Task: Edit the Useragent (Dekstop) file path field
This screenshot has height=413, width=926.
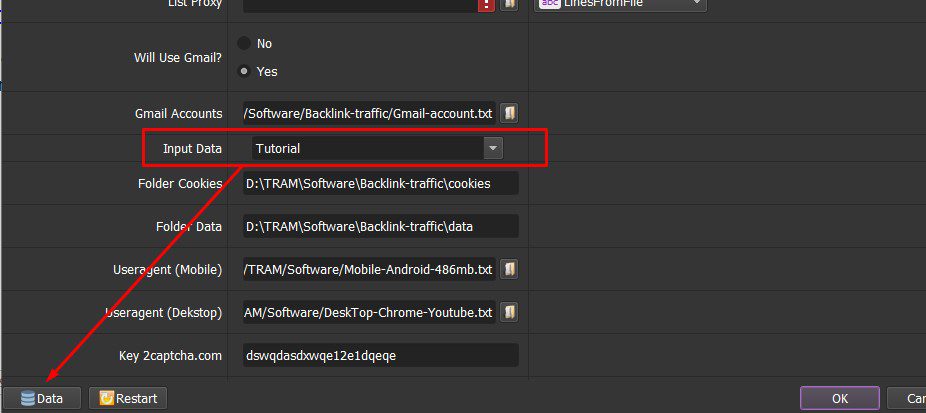Action: 369,312
